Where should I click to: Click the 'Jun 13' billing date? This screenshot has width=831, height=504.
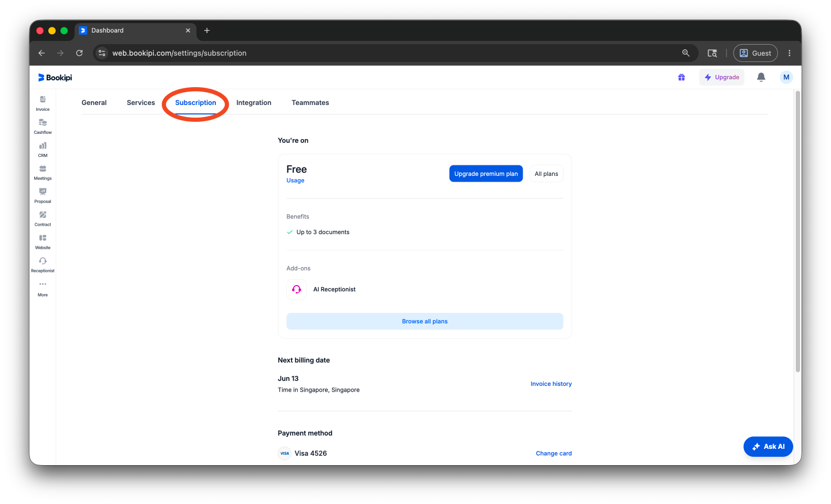click(x=288, y=379)
